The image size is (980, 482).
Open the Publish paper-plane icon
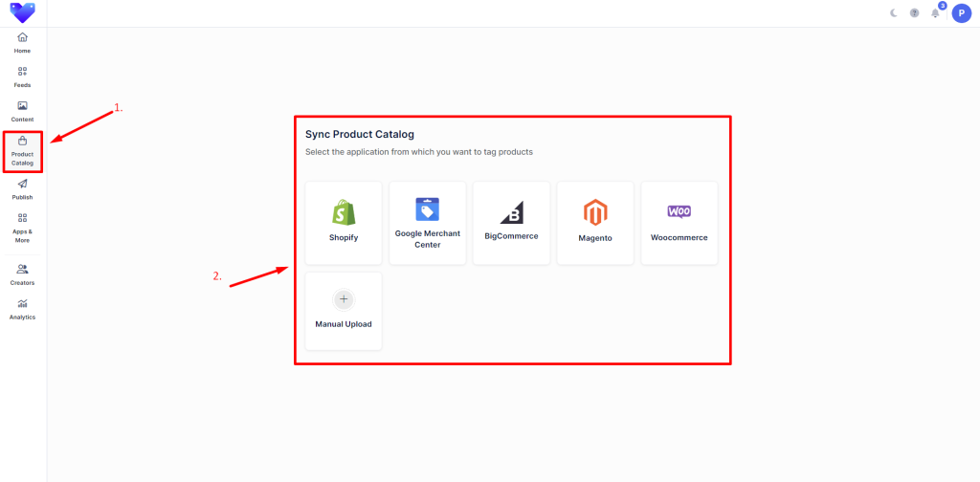point(23,184)
